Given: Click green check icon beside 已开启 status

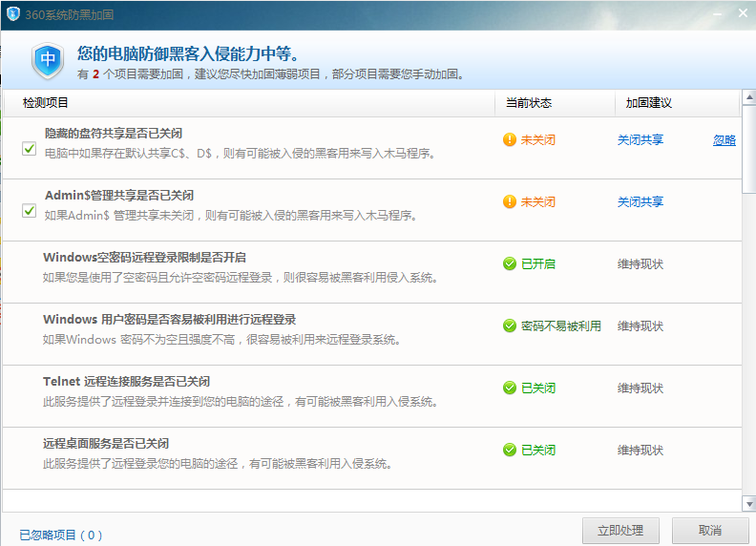Looking at the screenshot, I should (x=510, y=264).
